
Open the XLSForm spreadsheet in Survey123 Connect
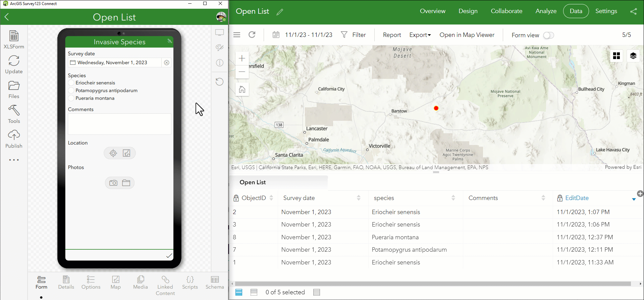(14, 39)
